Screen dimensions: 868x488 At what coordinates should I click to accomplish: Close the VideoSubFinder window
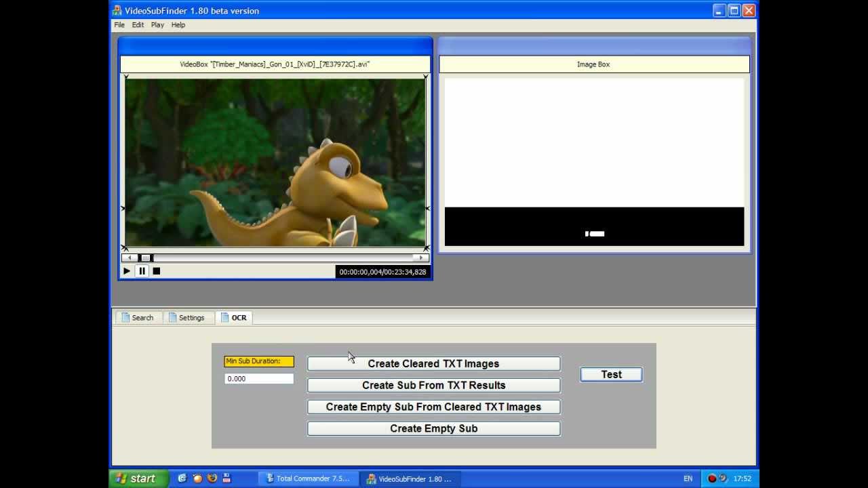pyautogui.click(x=749, y=10)
